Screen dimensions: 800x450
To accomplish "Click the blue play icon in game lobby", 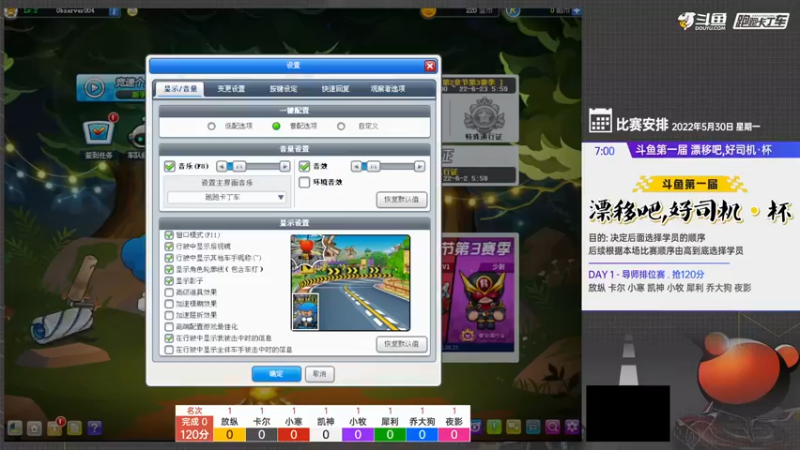I will click(94, 88).
